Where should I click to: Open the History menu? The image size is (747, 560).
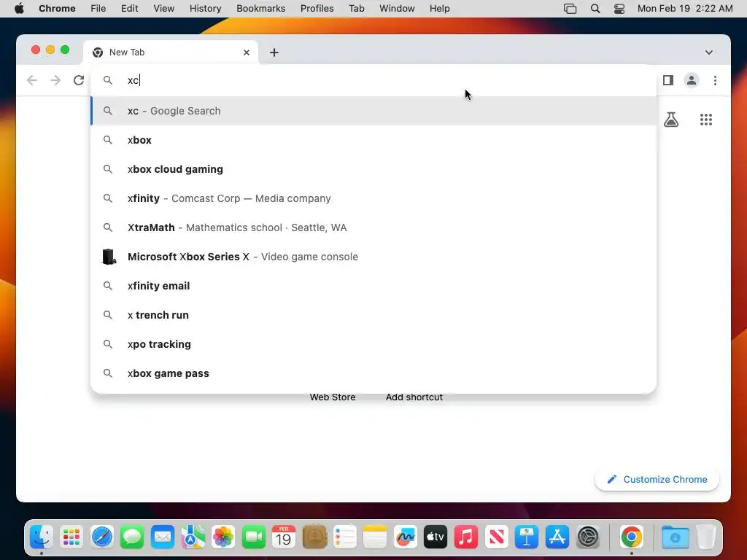[x=205, y=9]
